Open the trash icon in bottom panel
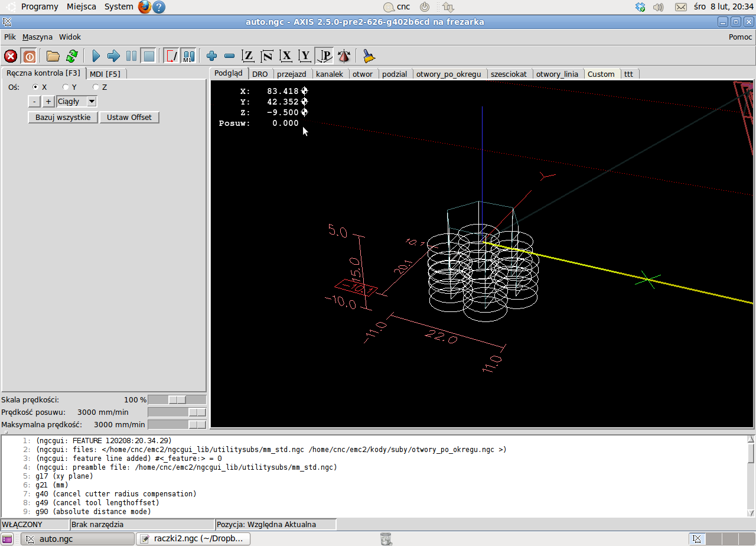 386,538
